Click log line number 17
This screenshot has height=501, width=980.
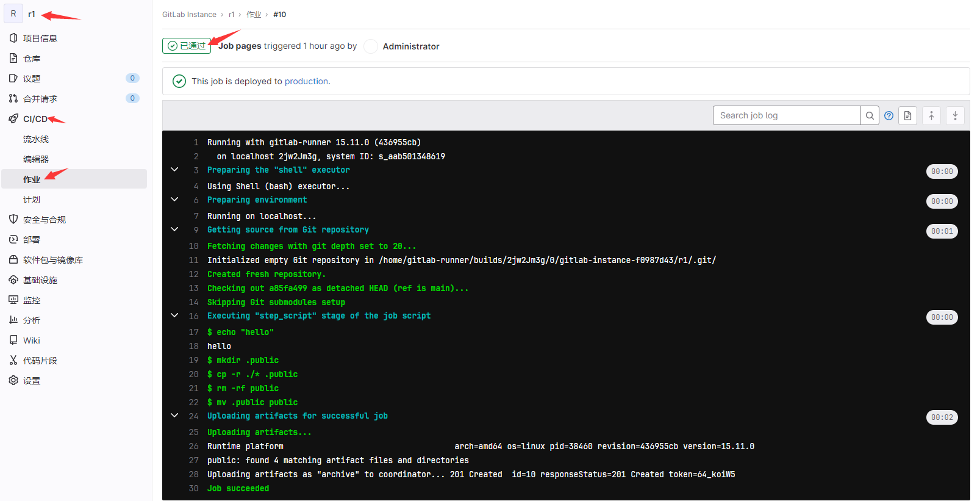[x=194, y=332]
